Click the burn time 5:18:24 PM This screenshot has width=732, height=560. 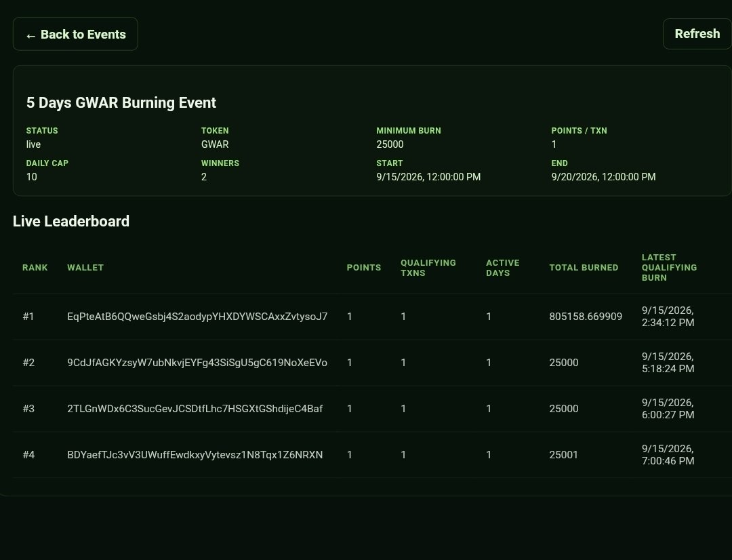tap(668, 369)
